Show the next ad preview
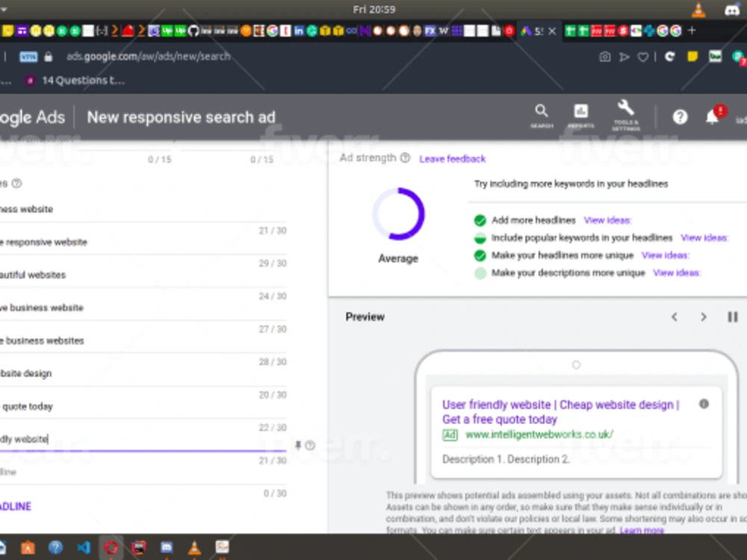 tap(704, 317)
